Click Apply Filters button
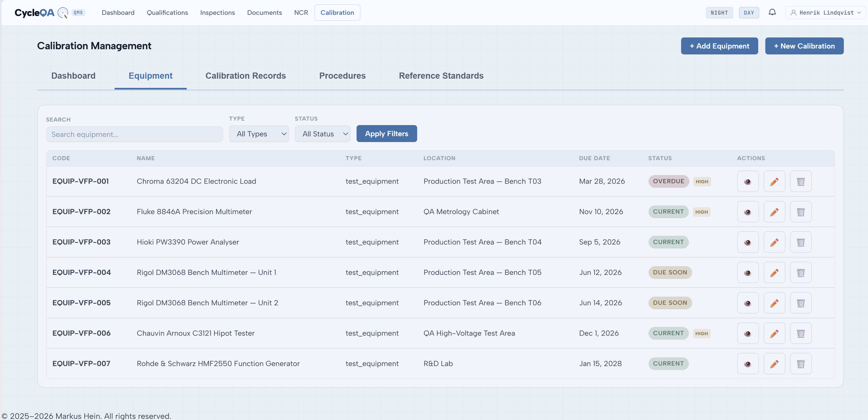This screenshot has height=420, width=868. click(x=386, y=134)
